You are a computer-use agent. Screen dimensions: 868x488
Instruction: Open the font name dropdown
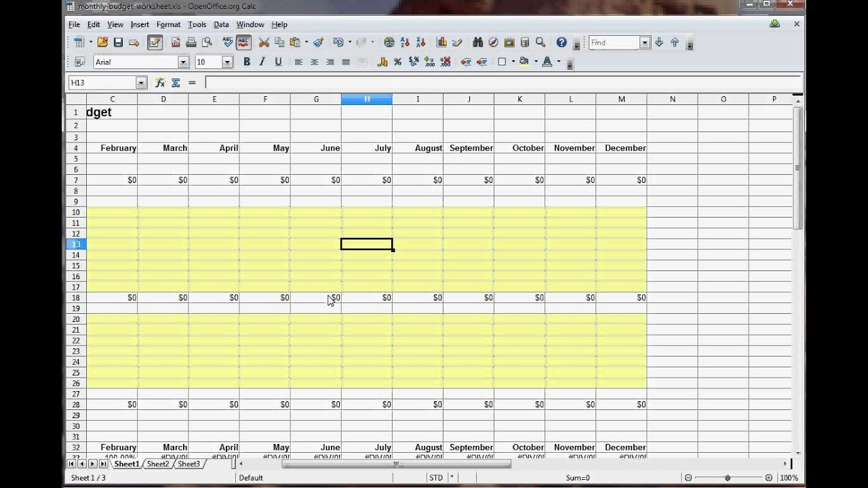tap(183, 62)
